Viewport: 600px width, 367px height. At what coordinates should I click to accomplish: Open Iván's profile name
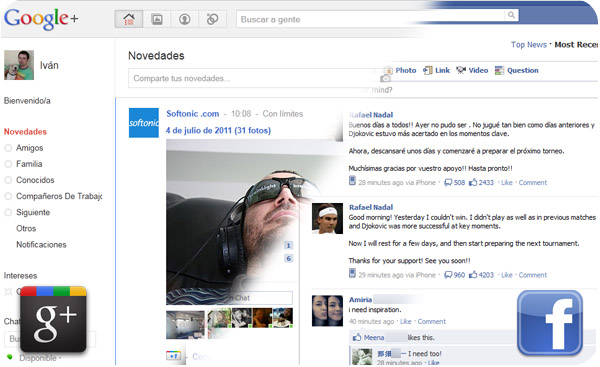pos(49,65)
